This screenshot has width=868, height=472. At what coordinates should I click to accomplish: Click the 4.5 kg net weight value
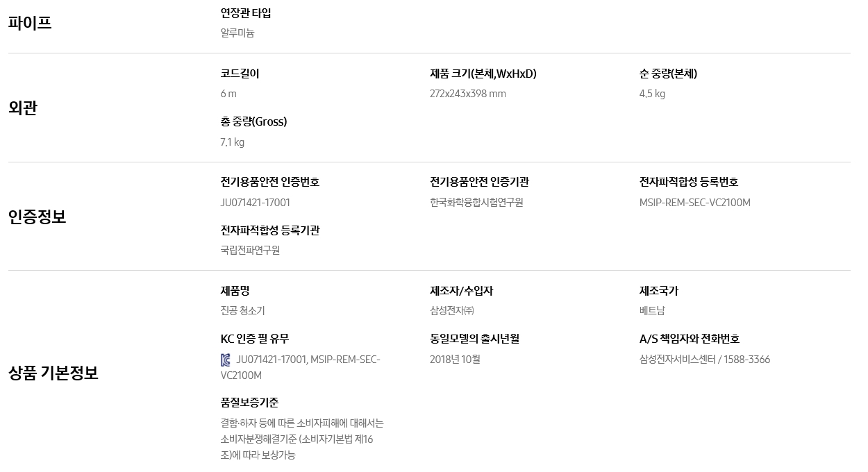[652, 94]
